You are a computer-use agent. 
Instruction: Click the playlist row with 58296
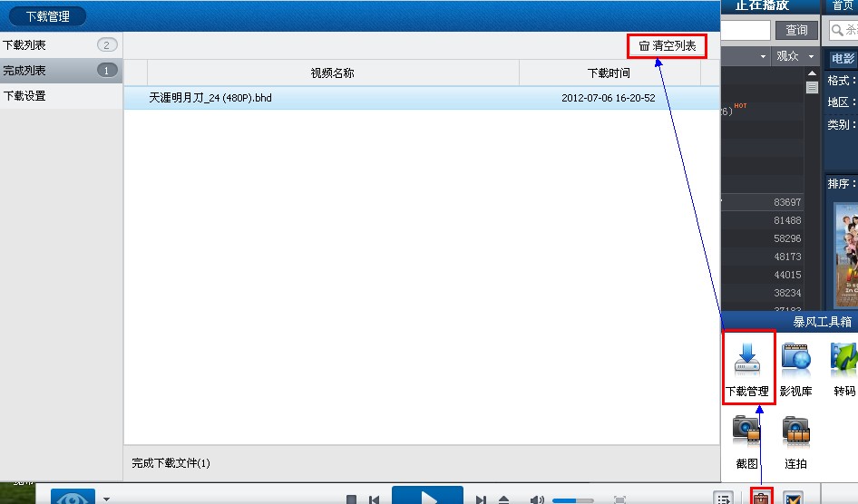point(763,238)
